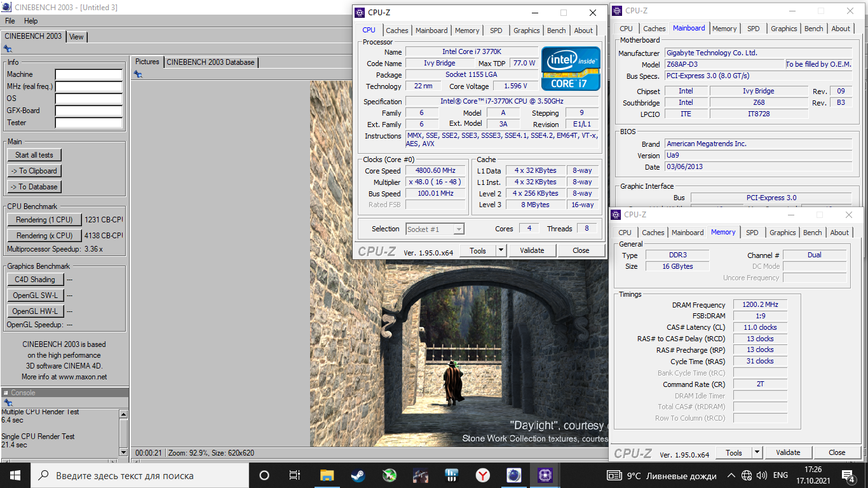Run the OpenGL SW-L test
The height and width of the screenshot is (488, 868).
click(35, 295)
